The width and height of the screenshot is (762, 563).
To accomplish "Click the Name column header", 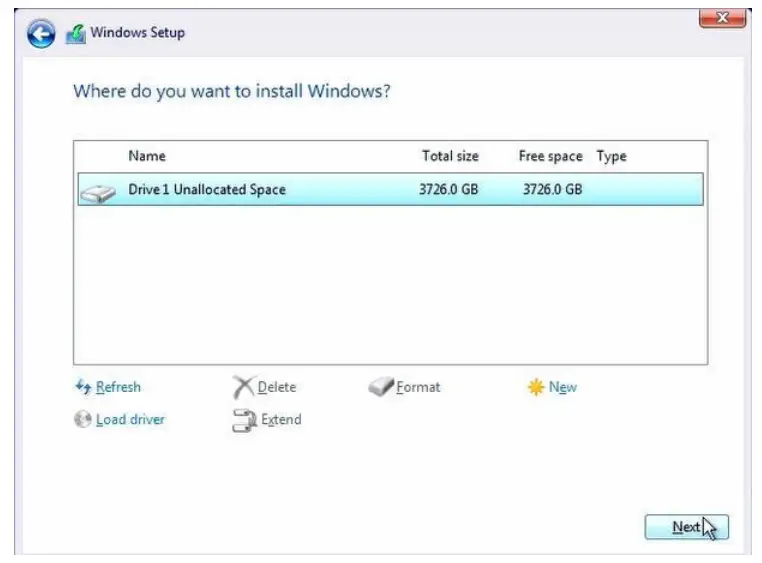I will tap(147, 156).
